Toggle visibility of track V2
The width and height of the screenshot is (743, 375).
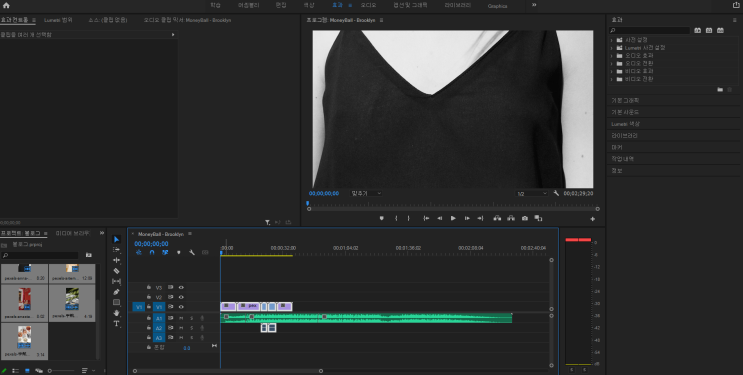coord(181,297)
